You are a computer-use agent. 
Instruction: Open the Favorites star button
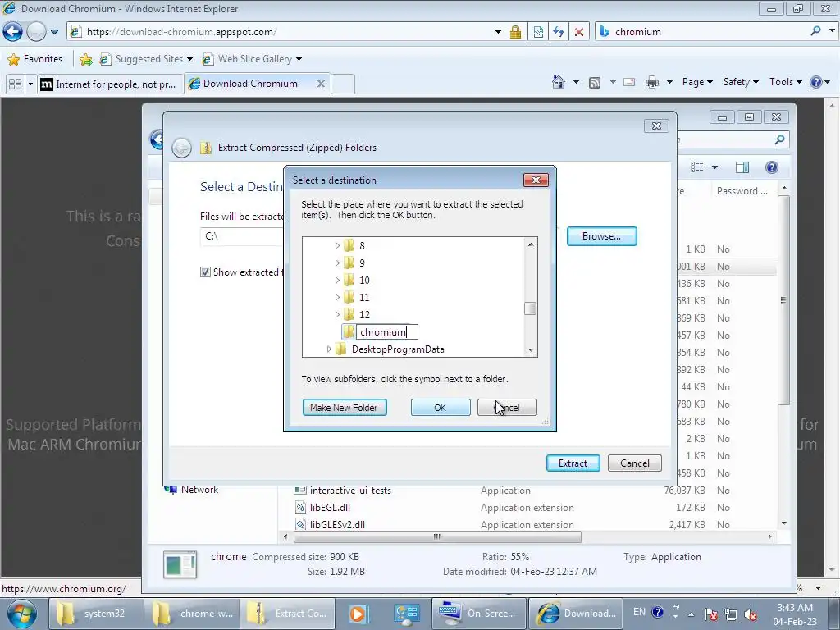coord(36,59)
